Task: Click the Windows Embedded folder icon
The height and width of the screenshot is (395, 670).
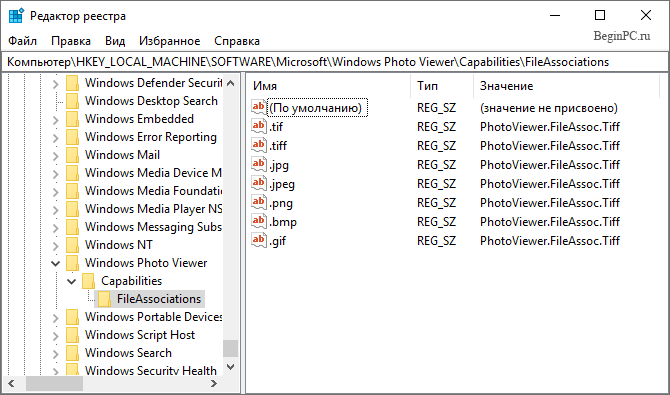Action: [x=73, y=119]
